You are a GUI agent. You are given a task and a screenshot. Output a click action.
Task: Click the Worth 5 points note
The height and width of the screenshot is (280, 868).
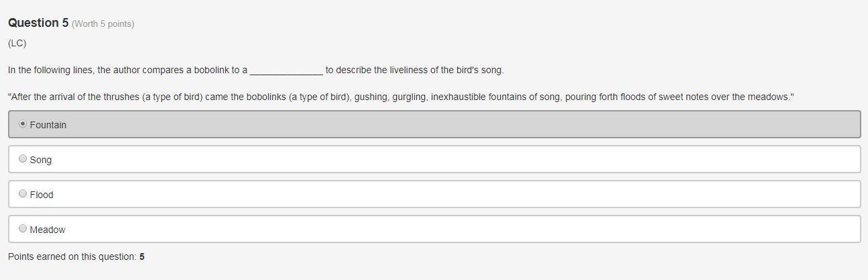coord(103,24)
